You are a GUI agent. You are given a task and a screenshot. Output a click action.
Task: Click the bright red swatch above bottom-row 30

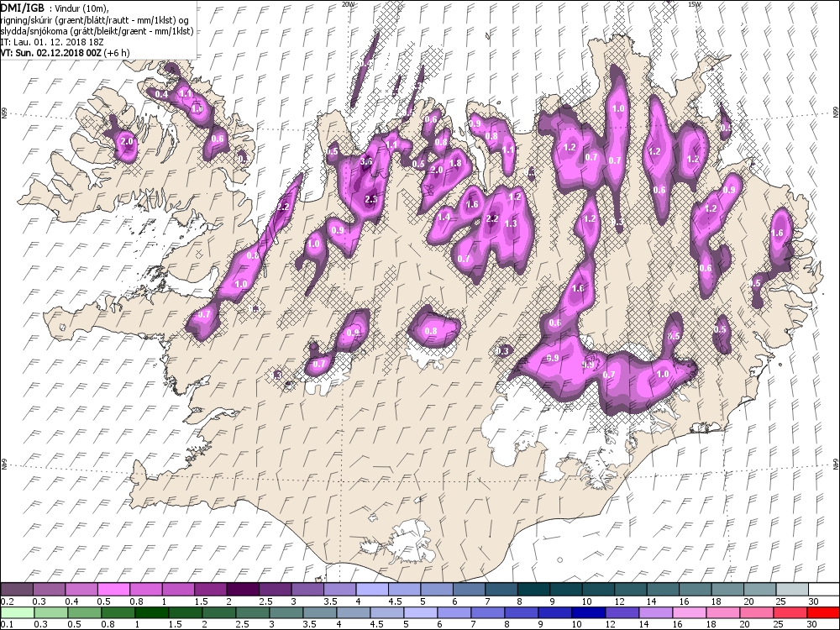coord(822,613)
